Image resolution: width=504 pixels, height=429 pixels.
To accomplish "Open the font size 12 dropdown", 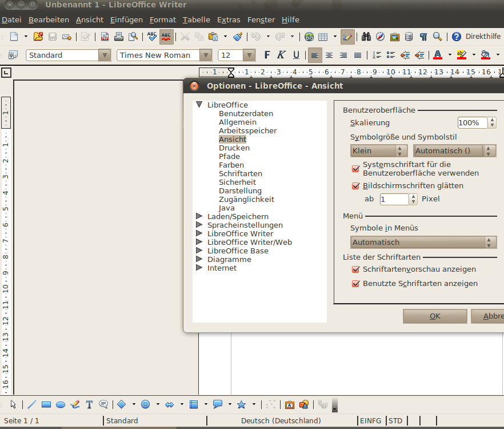I will (249, 55).
